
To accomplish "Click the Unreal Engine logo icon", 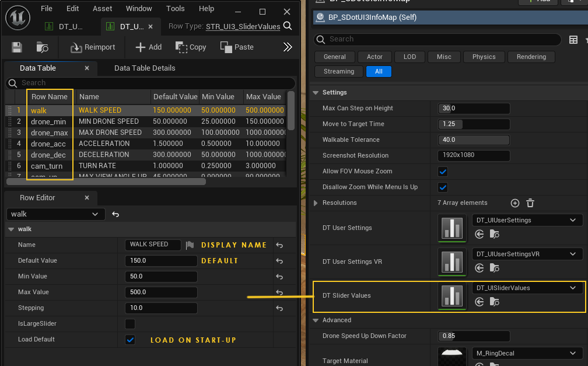I will pyautogui.click(x=17, y=18).
